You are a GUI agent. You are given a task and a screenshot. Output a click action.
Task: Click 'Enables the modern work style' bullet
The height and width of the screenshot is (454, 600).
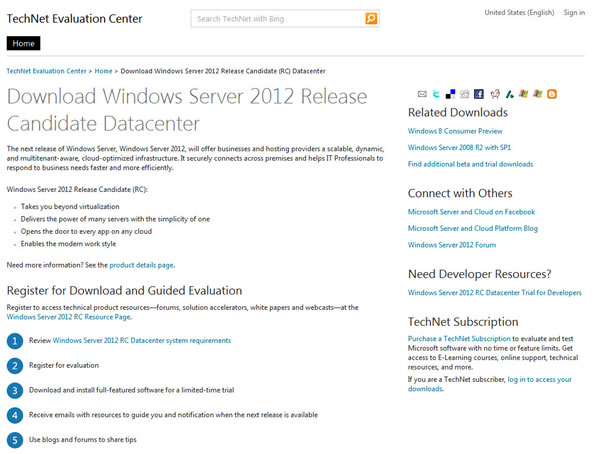click(x=68, y=243)
